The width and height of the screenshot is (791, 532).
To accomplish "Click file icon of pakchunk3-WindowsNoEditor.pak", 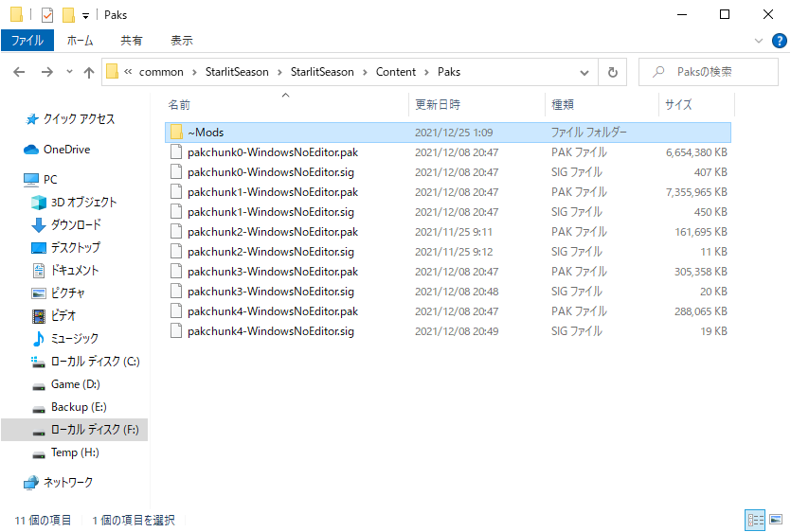I will click(176, 272).
